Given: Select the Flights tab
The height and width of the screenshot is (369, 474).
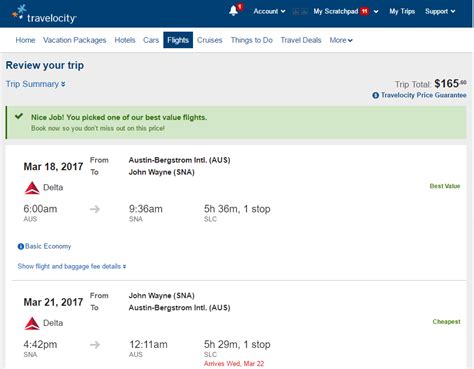Looking at the screenshot, I should pos(178,40).
